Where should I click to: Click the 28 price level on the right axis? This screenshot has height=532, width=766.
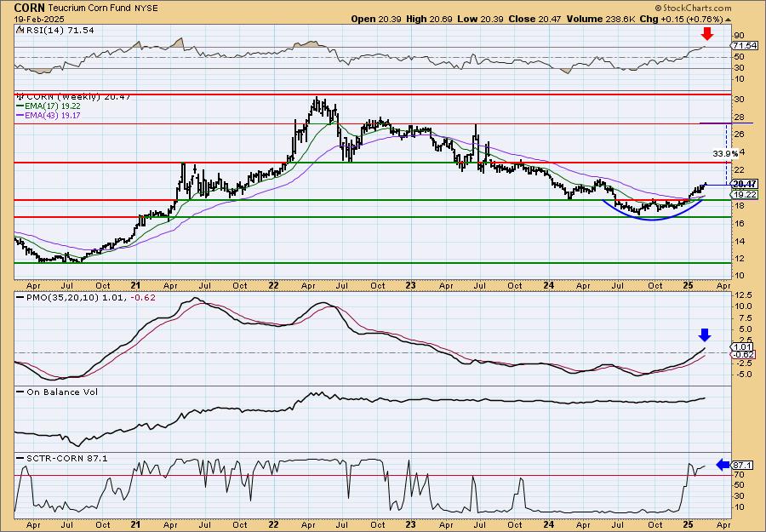click(x=738, y=117)
